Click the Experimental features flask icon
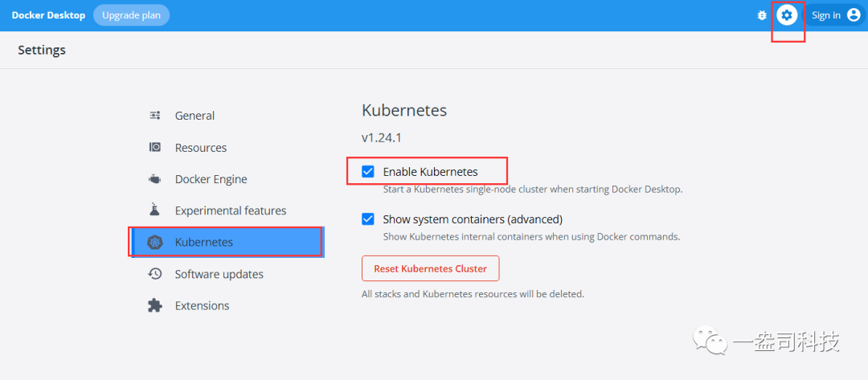868x380 pixels. (155, 210)
